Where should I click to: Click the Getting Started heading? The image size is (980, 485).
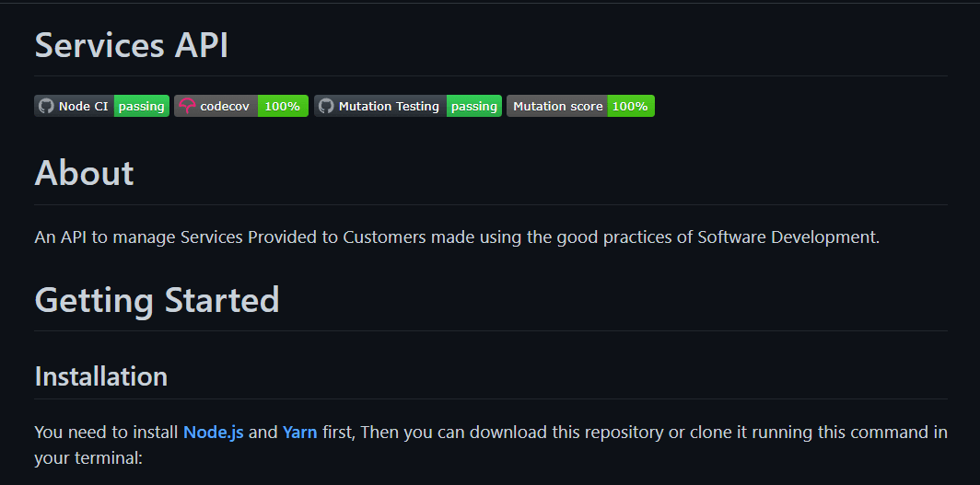pos(157,300)
